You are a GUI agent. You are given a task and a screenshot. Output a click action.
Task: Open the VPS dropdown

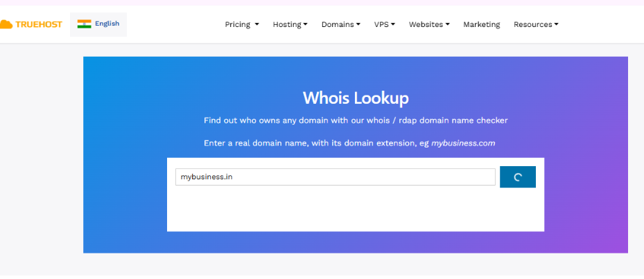385,24
